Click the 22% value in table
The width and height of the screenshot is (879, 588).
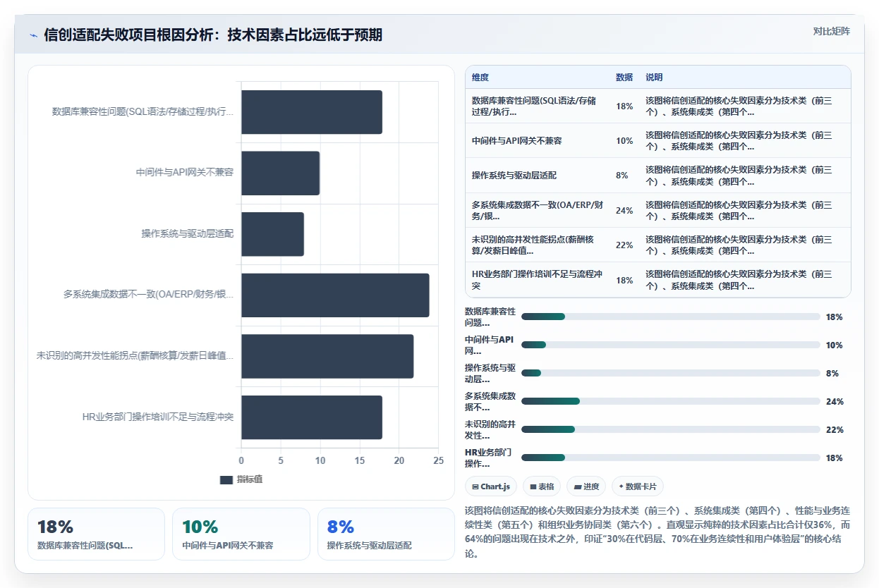coord(624,245)
